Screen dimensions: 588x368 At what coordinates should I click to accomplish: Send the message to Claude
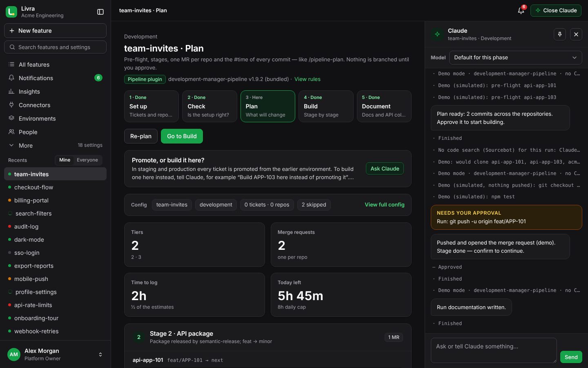click(571, 357)
